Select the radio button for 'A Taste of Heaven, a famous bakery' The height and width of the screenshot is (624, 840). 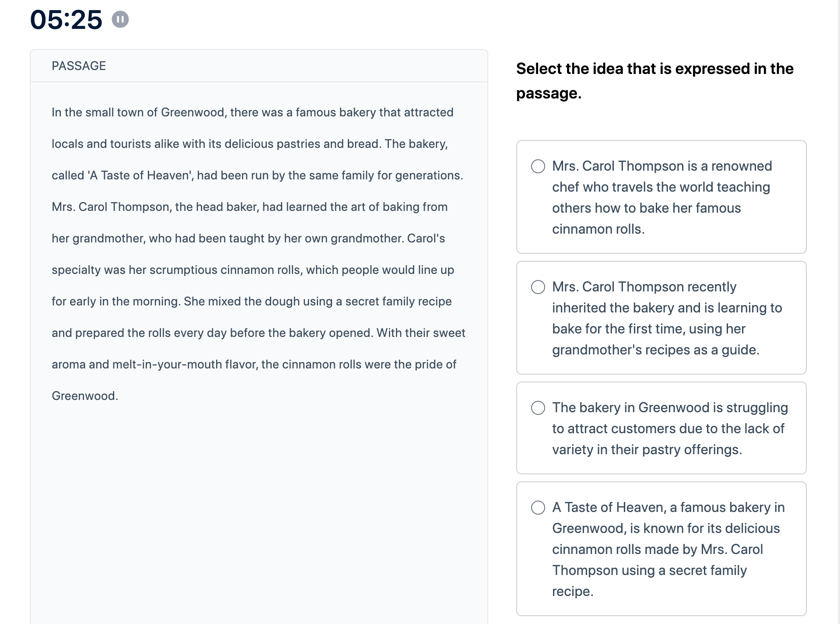538,508
